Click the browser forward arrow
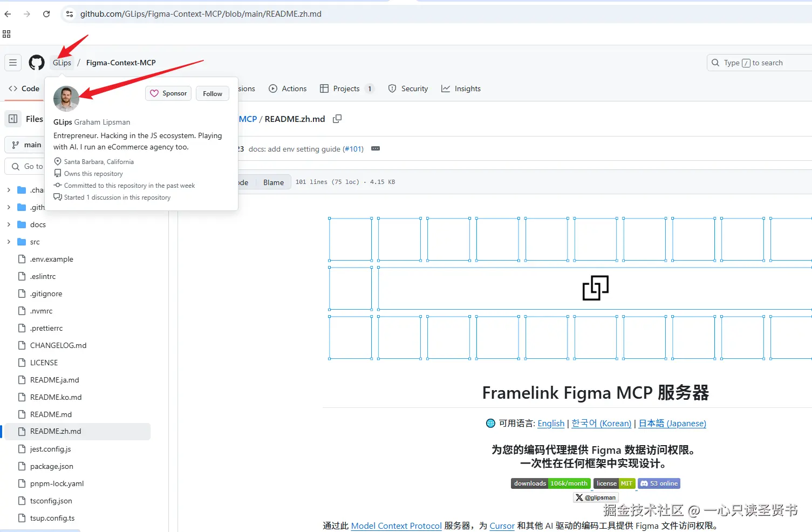The height and width of the screenshot is (532, 812). 27,14
